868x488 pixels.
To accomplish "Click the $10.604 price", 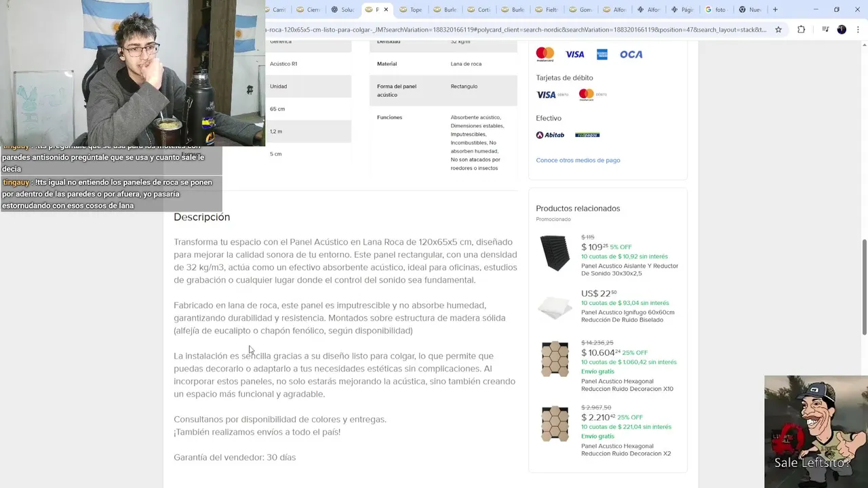I will (x=601, y=352).
